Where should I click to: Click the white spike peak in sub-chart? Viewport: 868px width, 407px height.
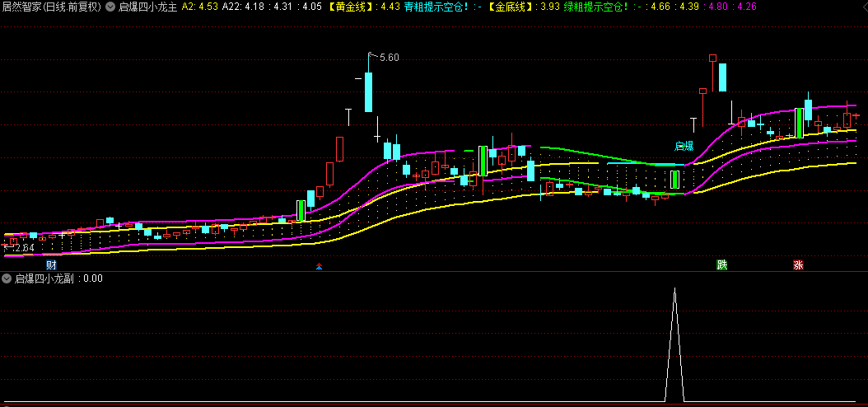coord(674,289)
